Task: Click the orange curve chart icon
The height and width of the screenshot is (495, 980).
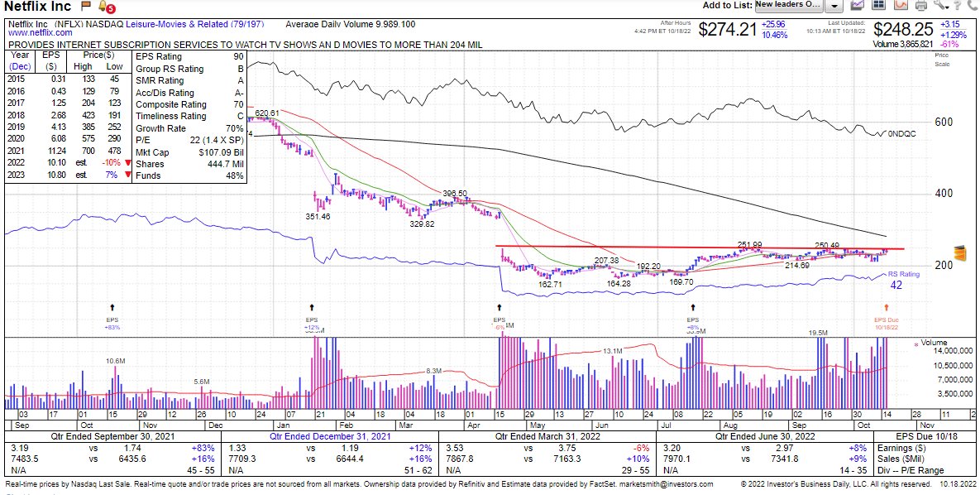Action: coord(901,5)
